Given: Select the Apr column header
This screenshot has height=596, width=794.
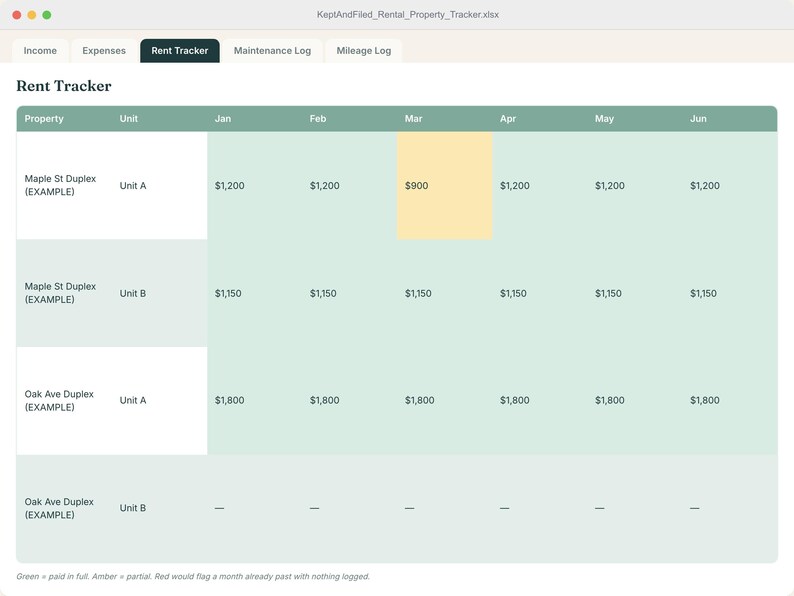Looking at the screenshot, I should coord(540,118).
